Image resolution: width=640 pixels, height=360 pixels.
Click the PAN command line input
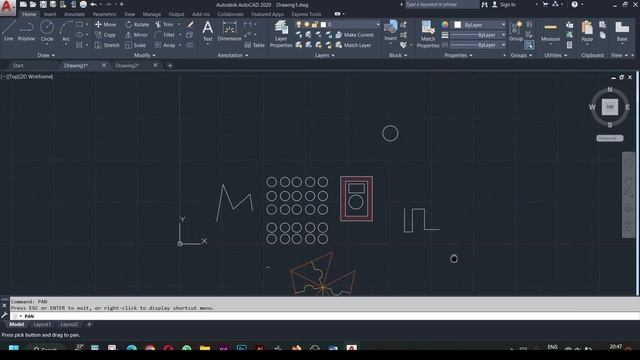tap(325, 316)
